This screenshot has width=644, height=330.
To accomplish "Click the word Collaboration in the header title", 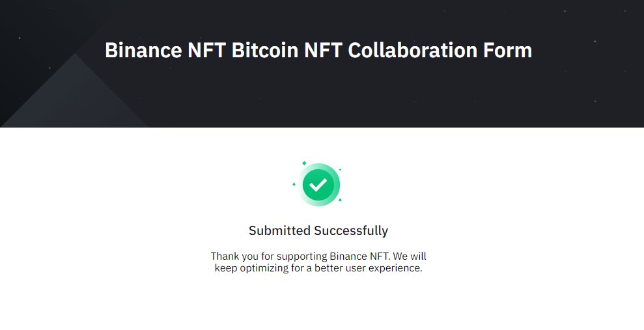I will tap(413, 50).
